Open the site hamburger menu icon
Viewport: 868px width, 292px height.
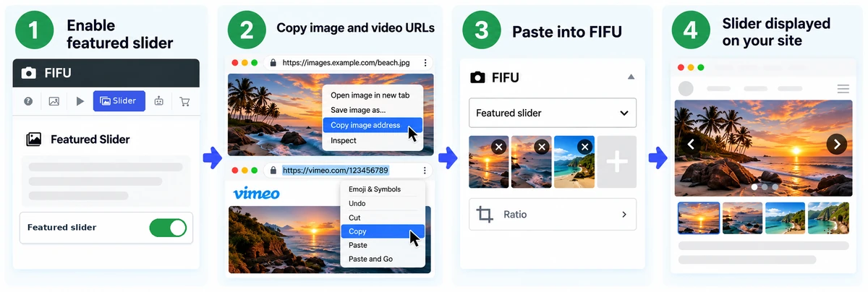point(843,89)
